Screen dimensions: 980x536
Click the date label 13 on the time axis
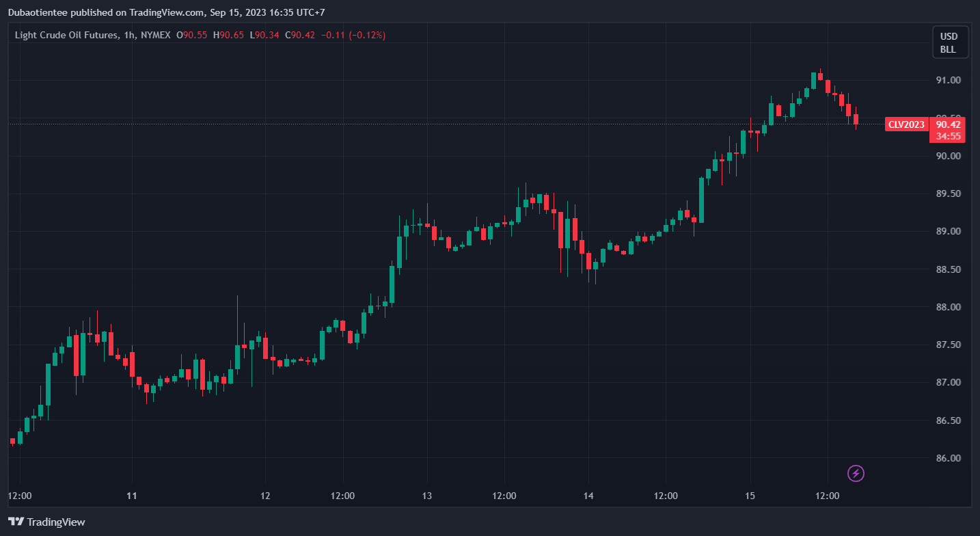[427, 496]
